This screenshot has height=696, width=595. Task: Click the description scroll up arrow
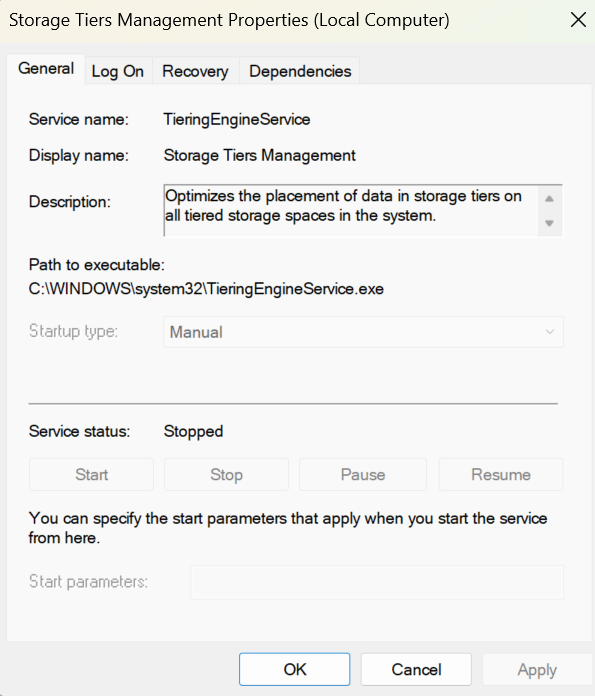click(x=549, y=199)
